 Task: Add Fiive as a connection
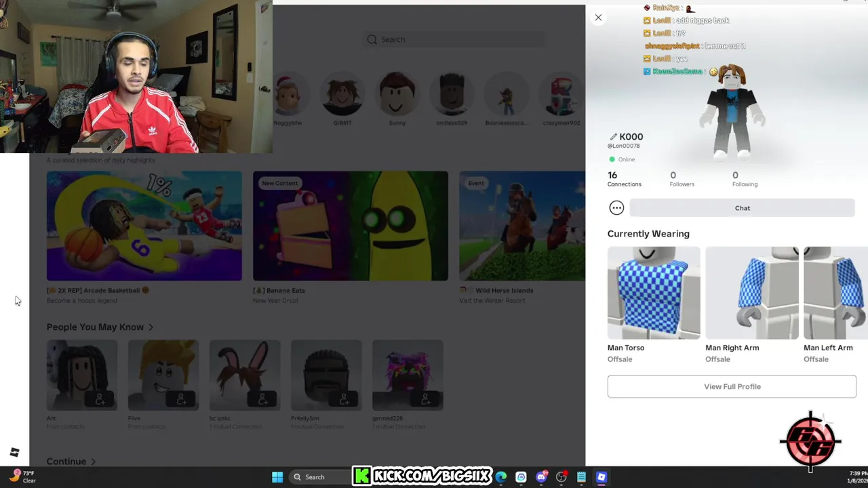182,400
